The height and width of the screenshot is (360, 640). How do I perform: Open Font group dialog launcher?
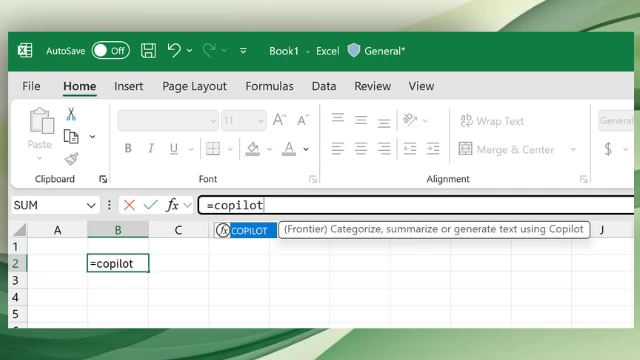click(313, 179)
